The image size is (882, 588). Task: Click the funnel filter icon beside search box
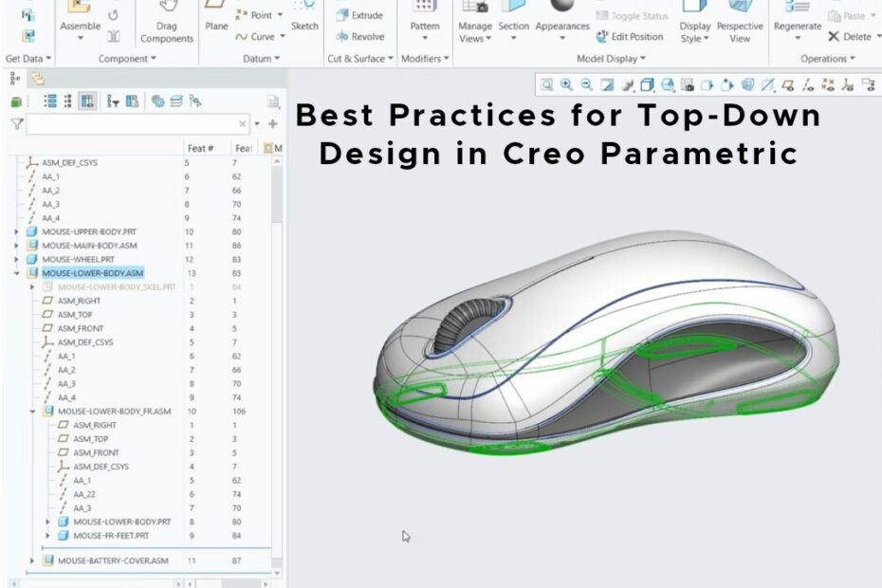point(17,124)
